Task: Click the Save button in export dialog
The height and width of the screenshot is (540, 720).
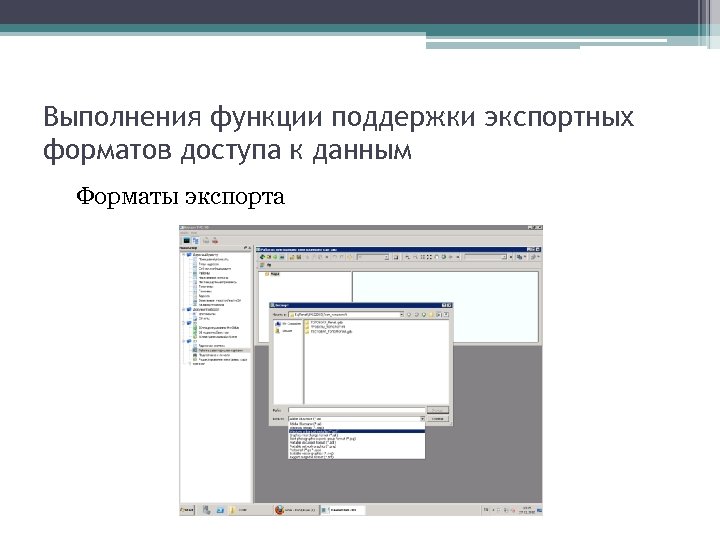Action: [x=438, y=410]
